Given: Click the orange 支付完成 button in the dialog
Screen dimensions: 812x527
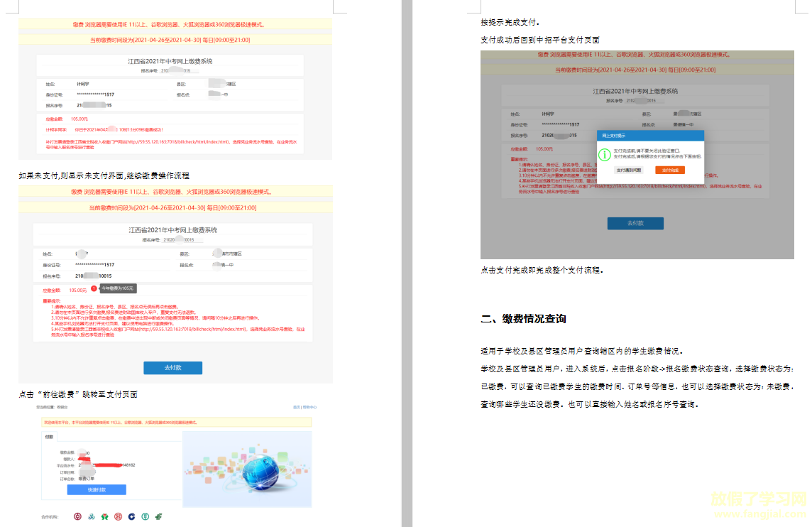Looking at the screenshot, I should [x=670, y=169].
